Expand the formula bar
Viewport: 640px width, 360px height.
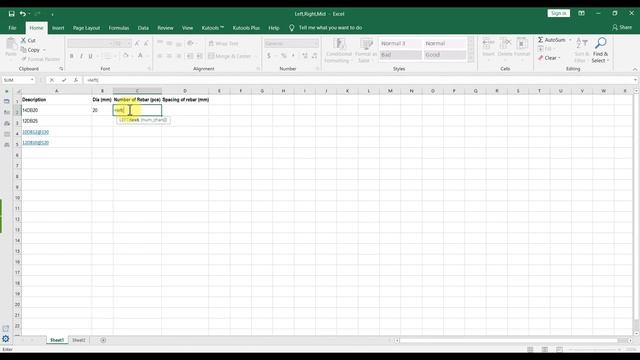(636, 80)
